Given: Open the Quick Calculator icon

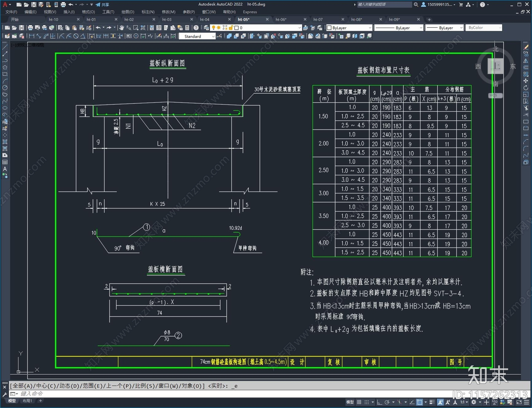Looking at the screenshot, I should (187, 28).
